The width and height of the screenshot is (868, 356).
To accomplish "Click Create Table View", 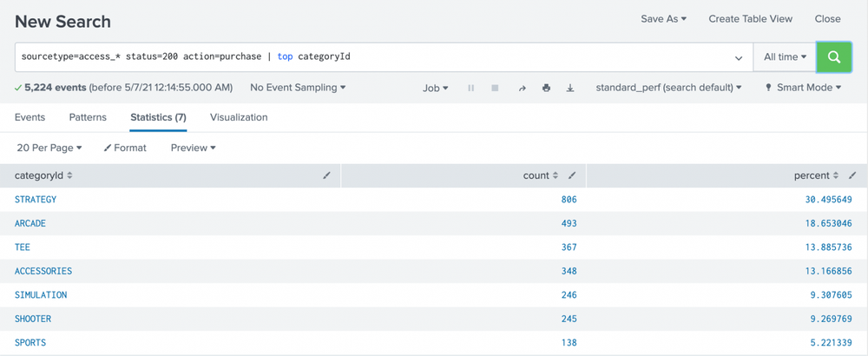I will (750, 19).
